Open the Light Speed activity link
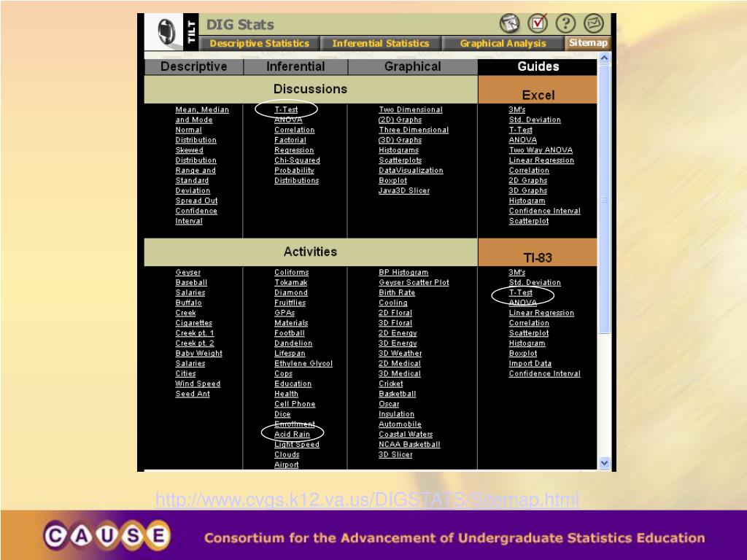Viewport: 747px width, 560px height. [x=297, y=444]
